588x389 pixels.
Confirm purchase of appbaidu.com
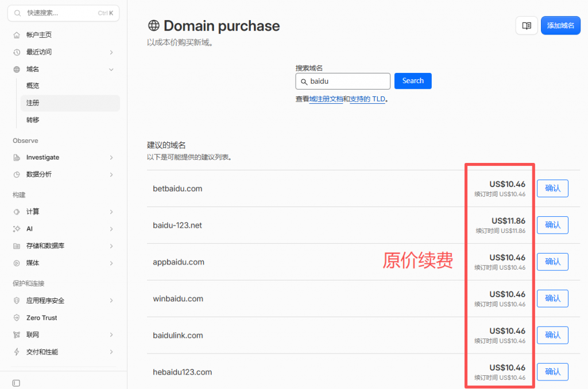click(552, 262)
